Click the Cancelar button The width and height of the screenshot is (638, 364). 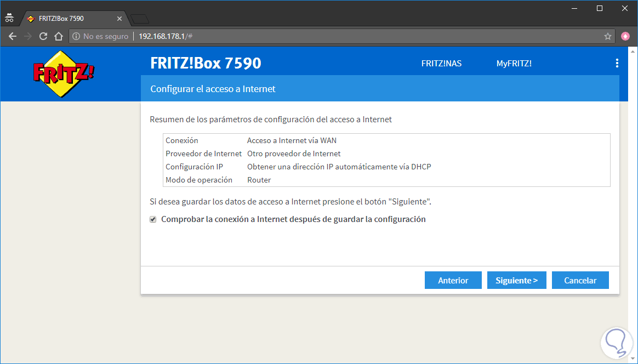click(580, 280)
